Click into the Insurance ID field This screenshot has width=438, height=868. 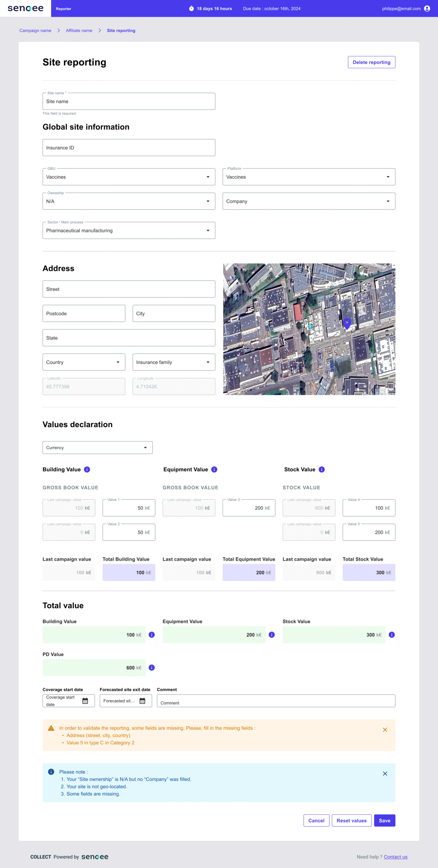(x=129, y=148)
